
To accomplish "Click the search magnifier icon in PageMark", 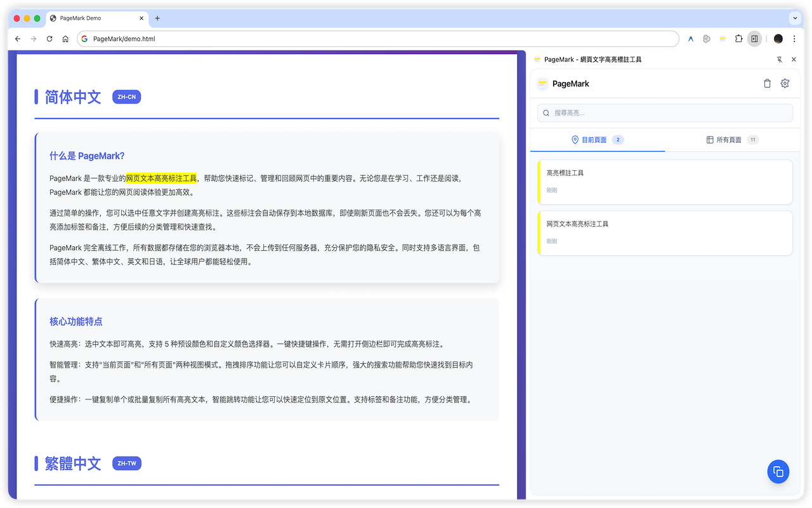I will (x=546, y=113).
